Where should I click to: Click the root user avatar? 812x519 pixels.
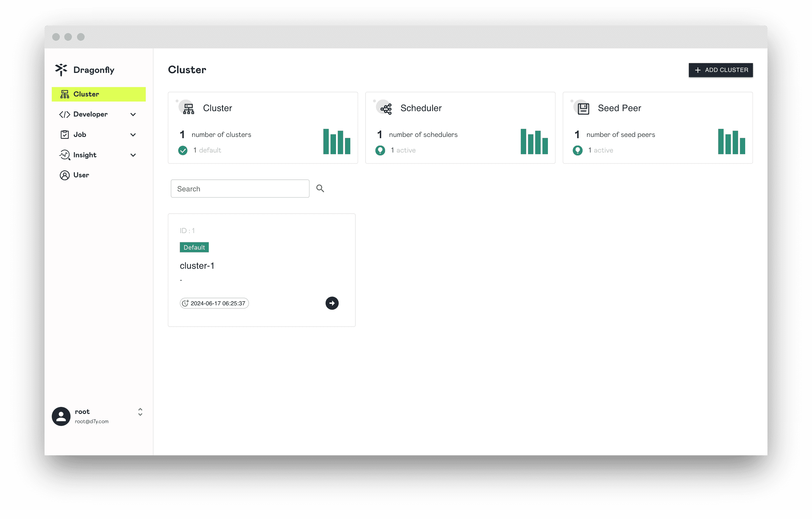[x=61, y=416]
